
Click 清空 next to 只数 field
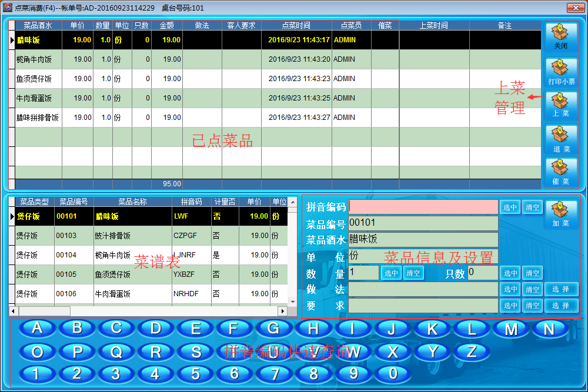[x=533, y=273]
